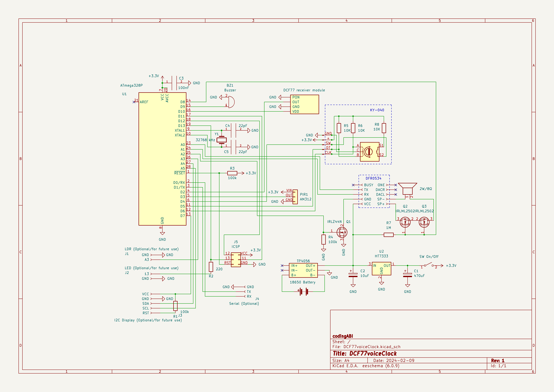Select the DCF77 receiver module block
The image size is (554, 392).
coord(304,104)
